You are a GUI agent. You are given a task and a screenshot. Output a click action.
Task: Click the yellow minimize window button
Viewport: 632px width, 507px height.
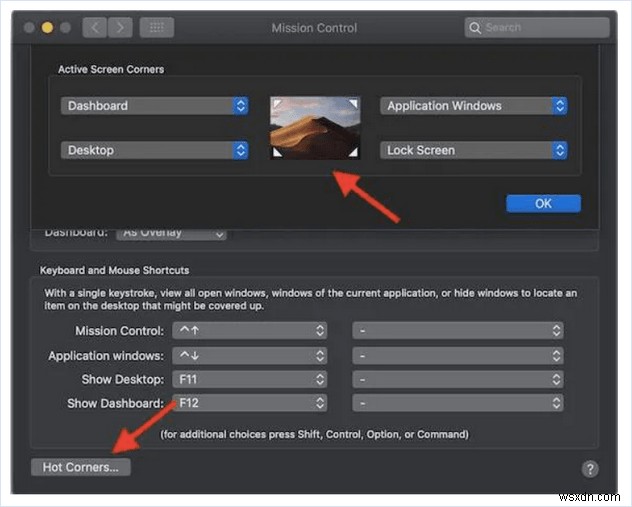pos(47,27)
